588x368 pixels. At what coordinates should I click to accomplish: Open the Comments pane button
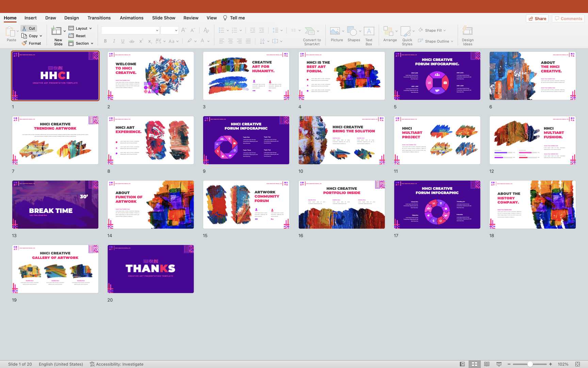(568, 18)
